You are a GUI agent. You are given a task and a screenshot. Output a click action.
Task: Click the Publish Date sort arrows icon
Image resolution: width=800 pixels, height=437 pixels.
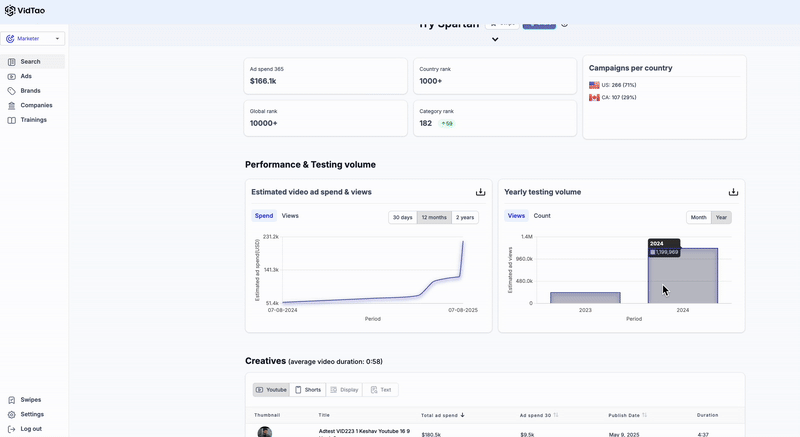point(644,415)
